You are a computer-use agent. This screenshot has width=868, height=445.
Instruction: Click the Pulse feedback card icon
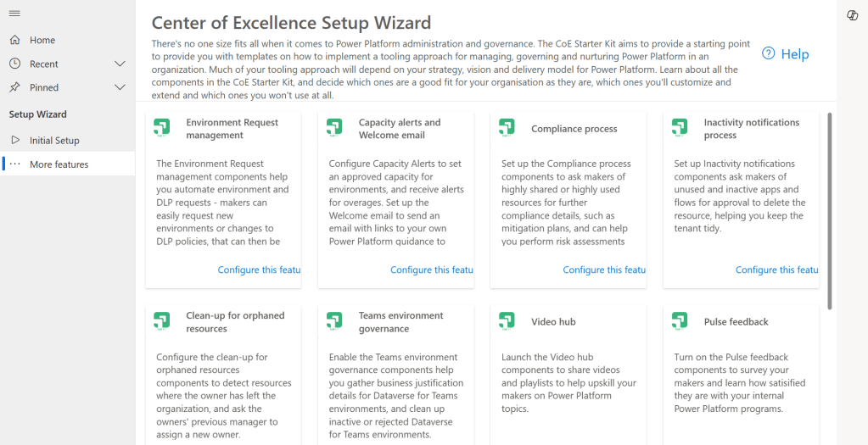coord(680,321)
